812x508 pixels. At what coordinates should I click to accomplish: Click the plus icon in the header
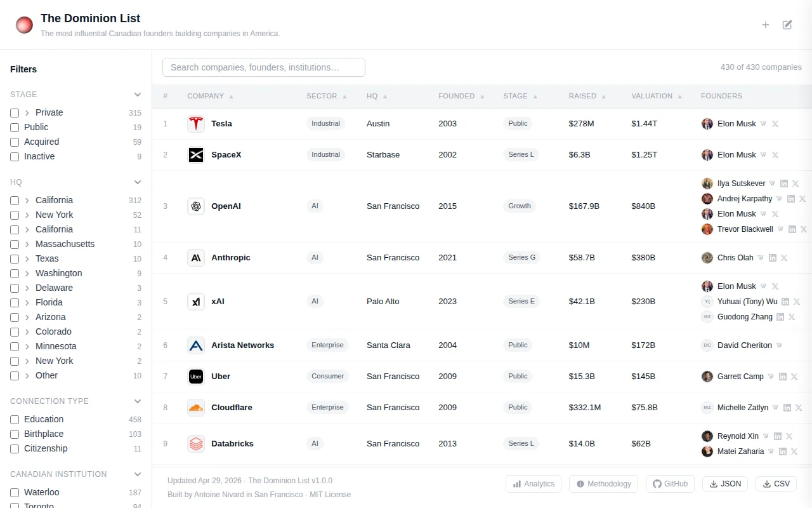[x=766, y=25]
